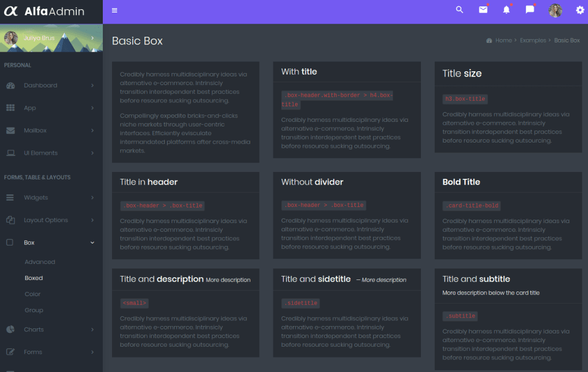
Task: Click the user avatar in top bar
Action: 555,10
